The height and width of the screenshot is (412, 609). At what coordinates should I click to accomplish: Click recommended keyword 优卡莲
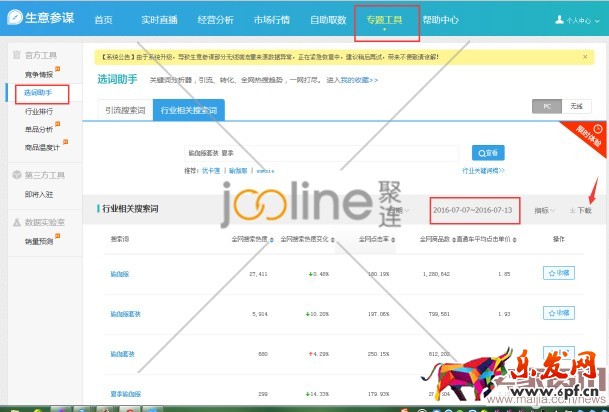(x=211, y=171)
